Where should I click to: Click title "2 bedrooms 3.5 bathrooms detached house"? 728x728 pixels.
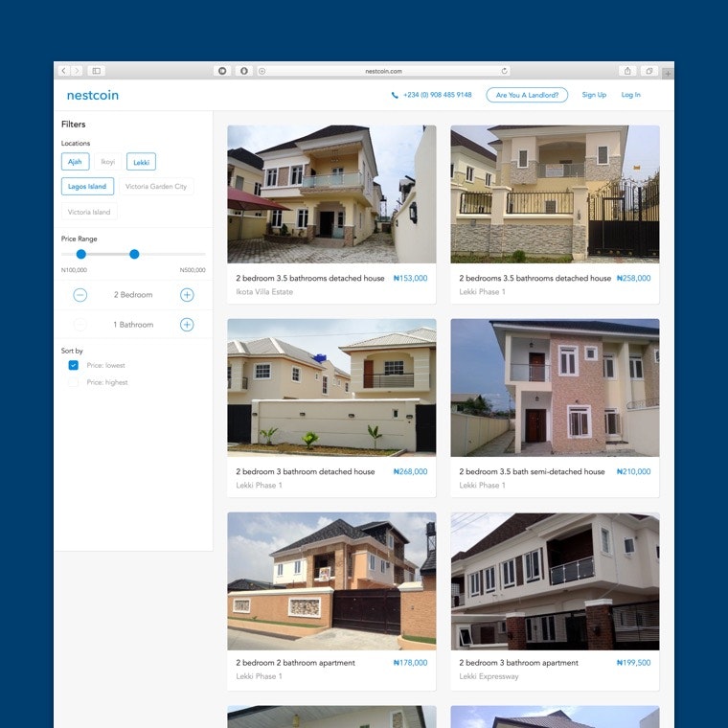535,278
